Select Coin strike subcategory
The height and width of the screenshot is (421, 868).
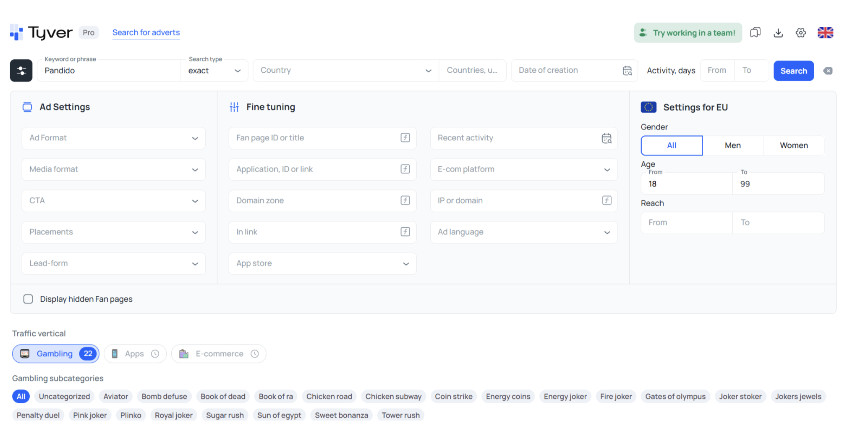[454, 397]
